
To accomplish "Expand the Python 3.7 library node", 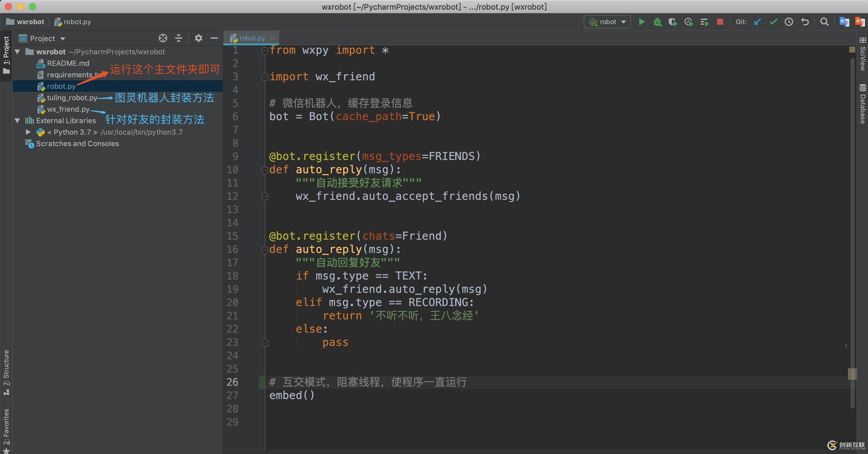I will click(28, 132).
